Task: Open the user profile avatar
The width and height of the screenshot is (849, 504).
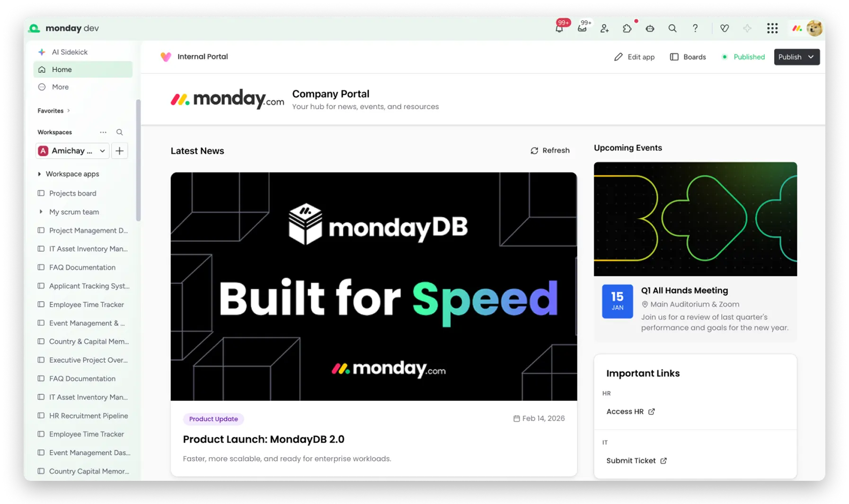Action: pyautogui.click(x=814, y=28)
